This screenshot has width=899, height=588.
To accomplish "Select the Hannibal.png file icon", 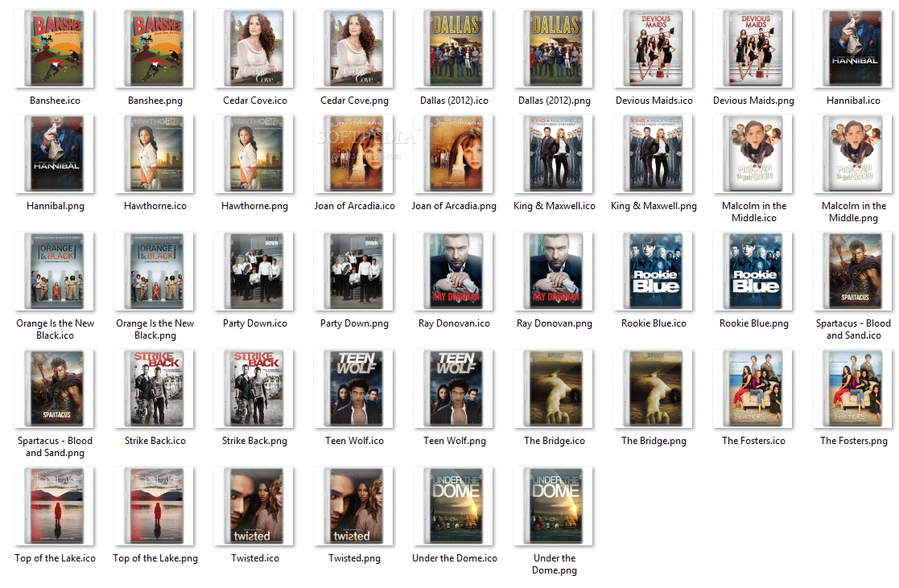I will tap(55, 154).
